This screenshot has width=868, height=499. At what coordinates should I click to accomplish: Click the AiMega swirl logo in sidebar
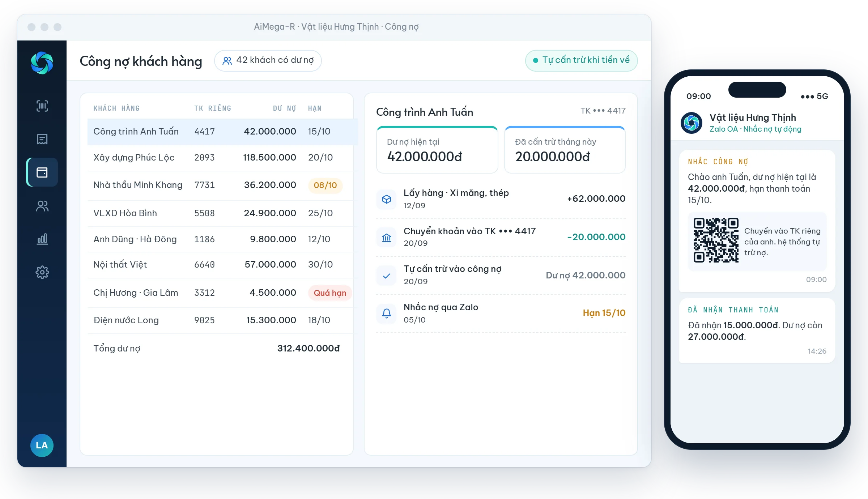click(x=42, y=63)
